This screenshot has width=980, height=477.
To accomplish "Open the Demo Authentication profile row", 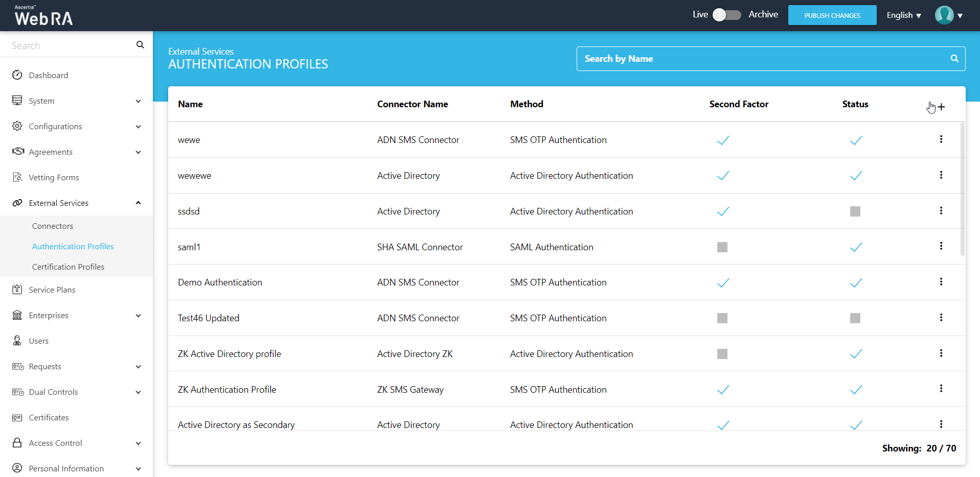I will tap(220, 282).
